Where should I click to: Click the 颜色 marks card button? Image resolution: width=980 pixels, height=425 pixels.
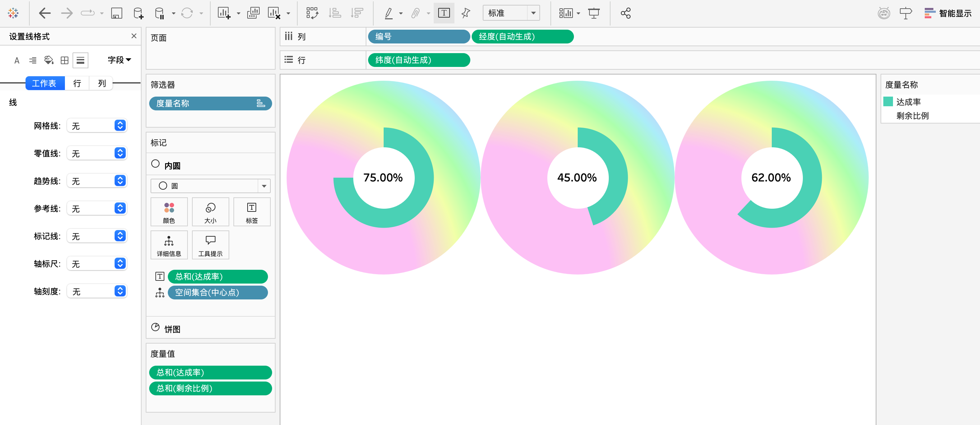pyautogui.click(x=169, y=212)
